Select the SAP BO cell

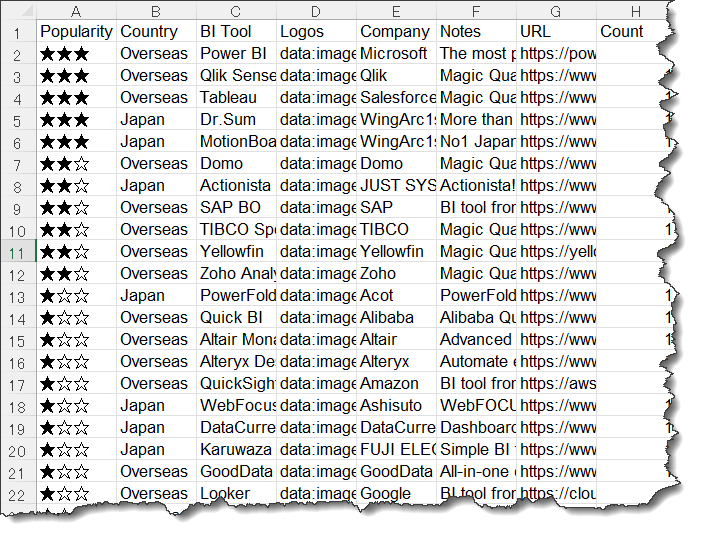pos(236,208)
